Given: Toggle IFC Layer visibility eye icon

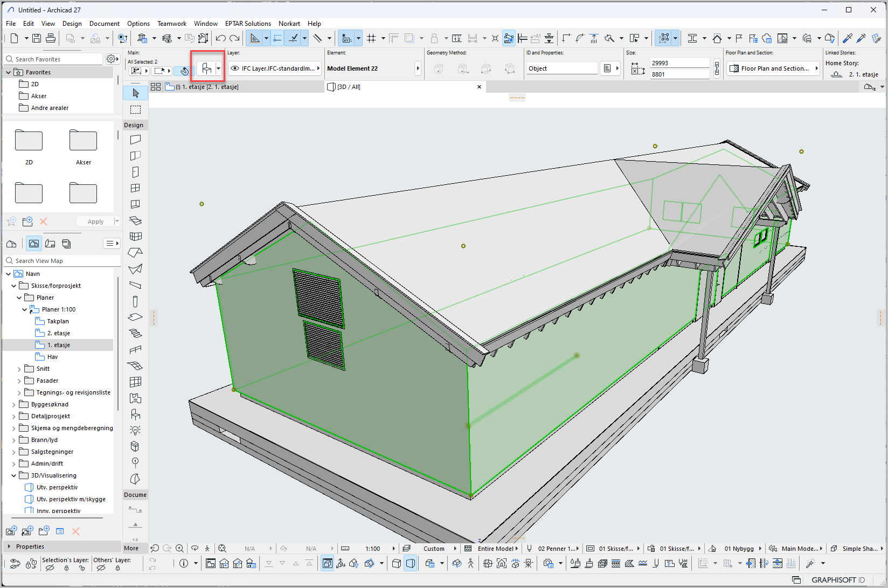Looking at the screenshot, I should click(235, 68).
